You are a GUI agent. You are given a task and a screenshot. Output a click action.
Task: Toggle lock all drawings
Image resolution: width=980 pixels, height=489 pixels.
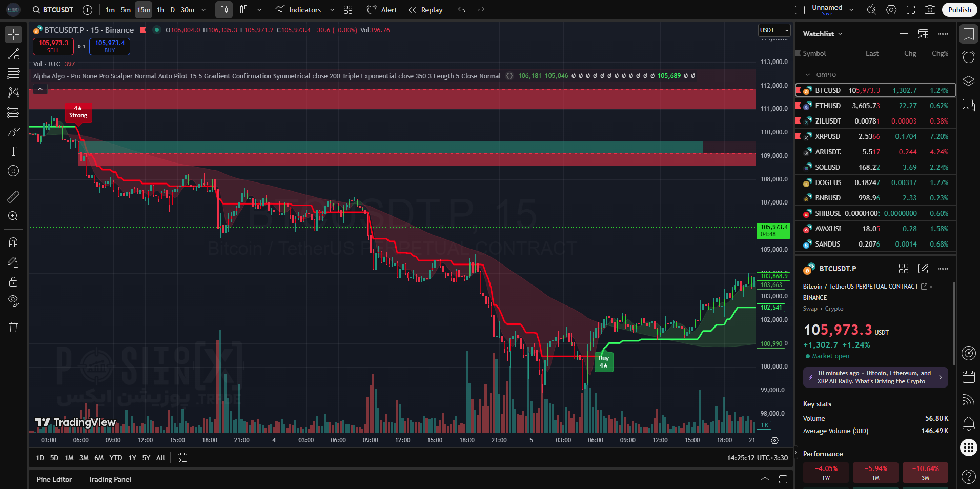[x=13, y=281]
